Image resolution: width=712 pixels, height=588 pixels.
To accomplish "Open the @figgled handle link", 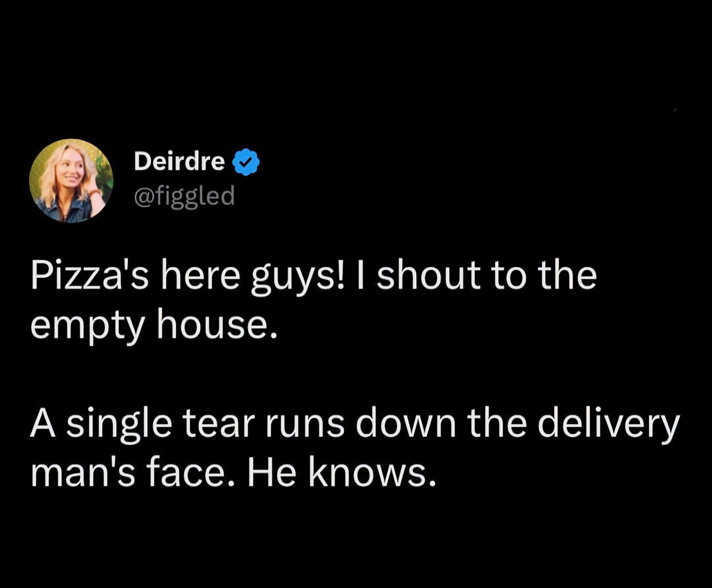I will click(x=184, y=195).
